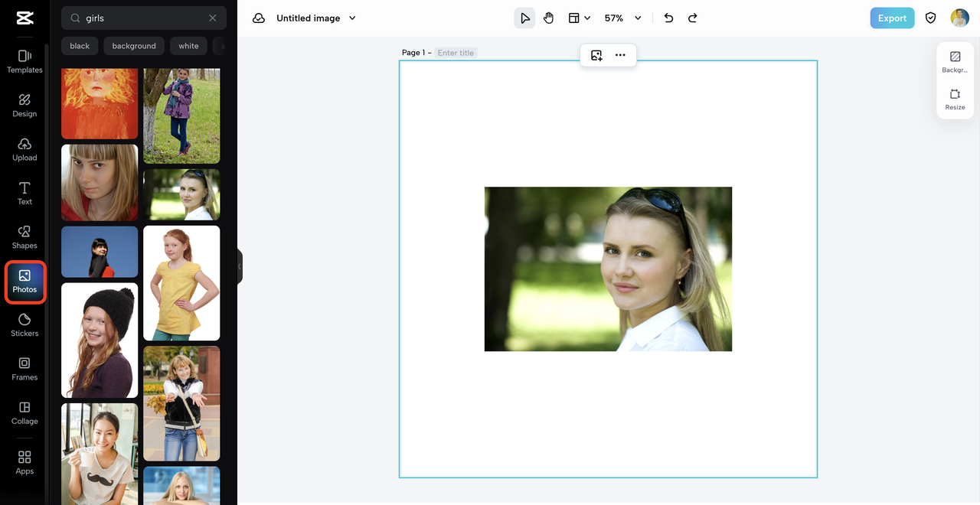Image resolution: width=980 pixels, height=505 pixels.
Task: Open the Templates panel
Action: pos(24,62)
